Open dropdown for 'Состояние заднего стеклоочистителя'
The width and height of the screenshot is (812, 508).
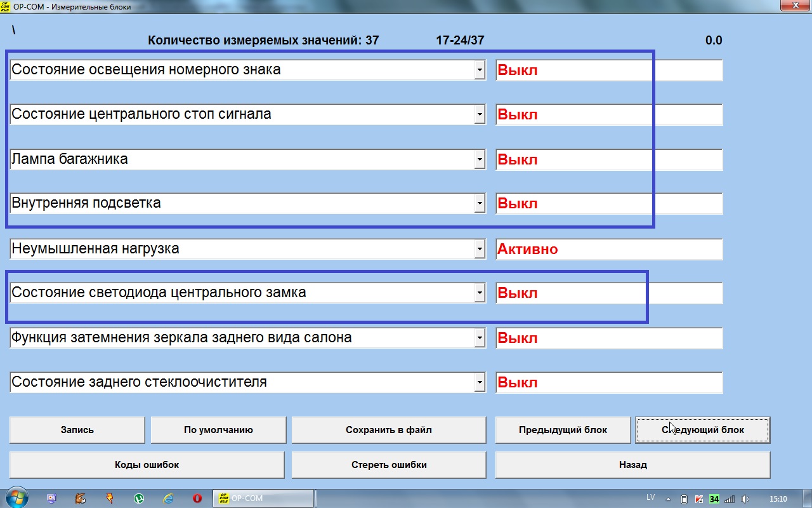click(x=480, y=383)
